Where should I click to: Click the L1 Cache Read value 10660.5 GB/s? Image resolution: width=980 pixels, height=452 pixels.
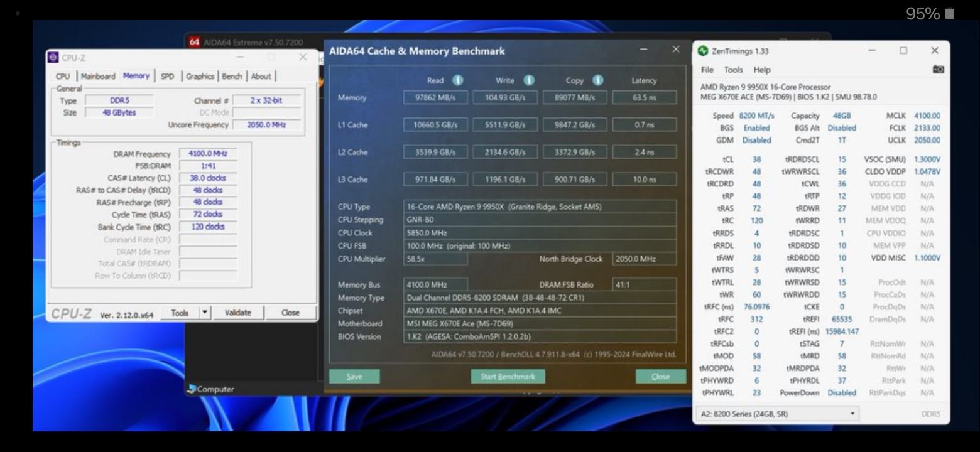click(435, 125)
